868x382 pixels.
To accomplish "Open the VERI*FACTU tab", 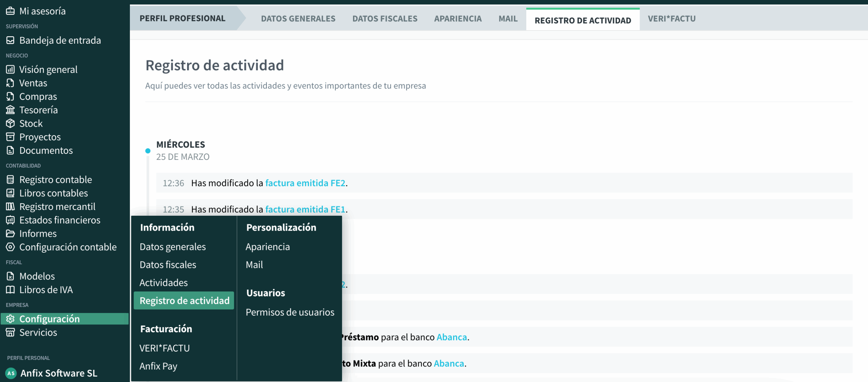I will pos(671,19).
